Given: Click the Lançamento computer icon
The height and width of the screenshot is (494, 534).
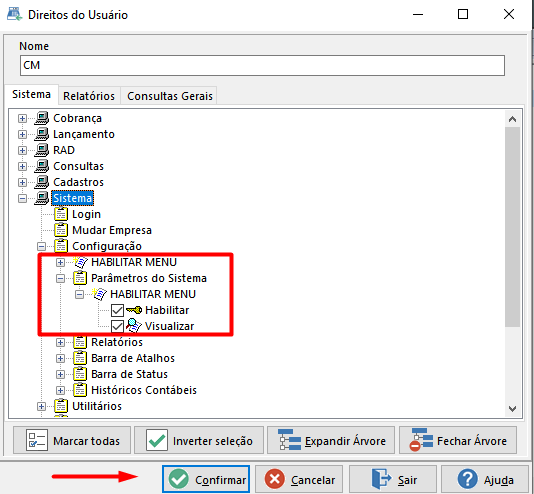Looking at the screenshot, I should point(42,134).
